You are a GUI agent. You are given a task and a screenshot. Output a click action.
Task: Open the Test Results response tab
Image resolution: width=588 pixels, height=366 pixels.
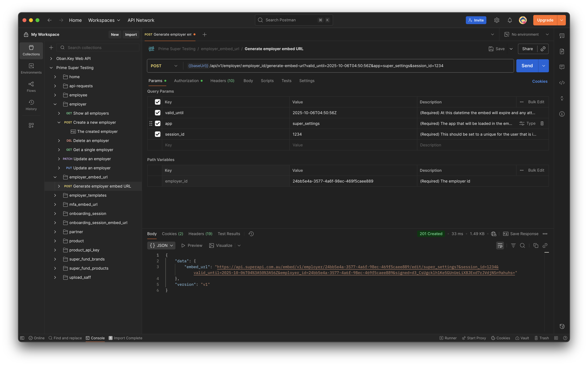[229, 234]
